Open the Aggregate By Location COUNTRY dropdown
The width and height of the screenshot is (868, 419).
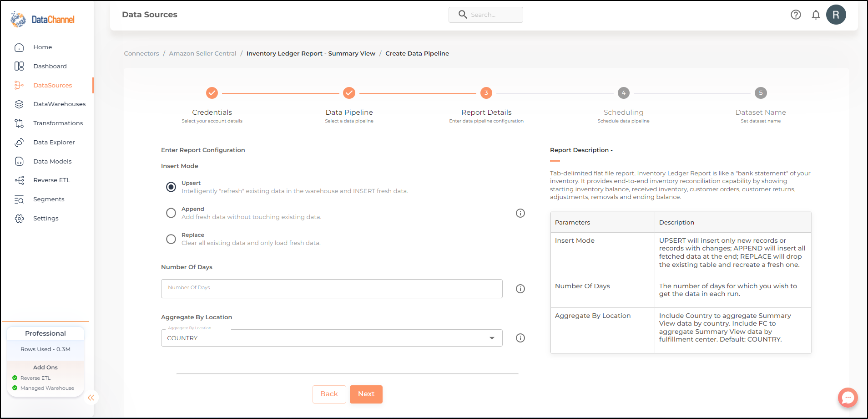click(x=332, y=338)
